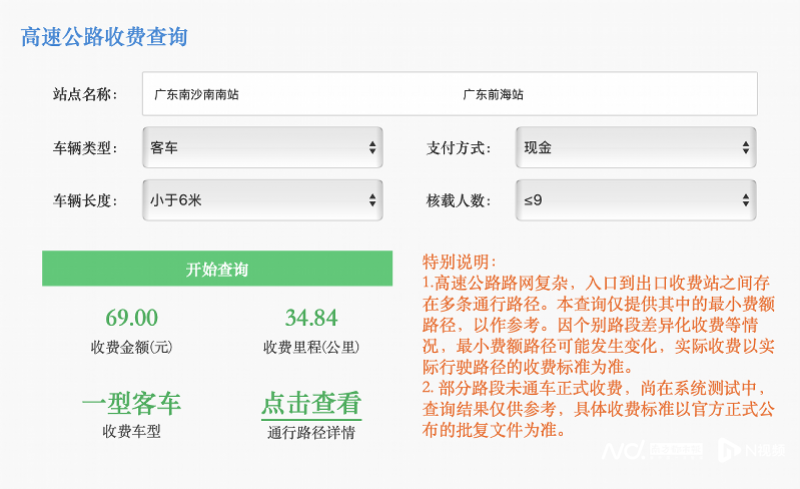Viewport: 800px width, 489px height.
Task: Click the start station field 广东南沙南南站
Action: 197,95
